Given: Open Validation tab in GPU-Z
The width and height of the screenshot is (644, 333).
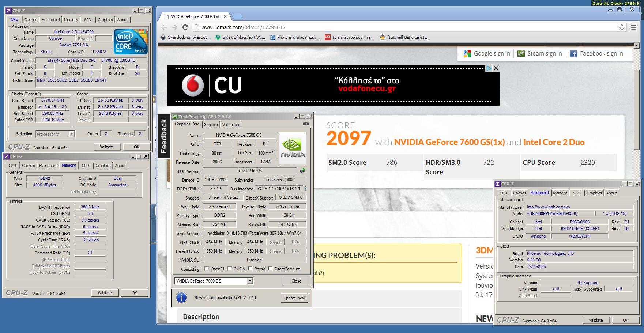Looking at the screenshot, I should pyautogui.click(x=231, y=125).
